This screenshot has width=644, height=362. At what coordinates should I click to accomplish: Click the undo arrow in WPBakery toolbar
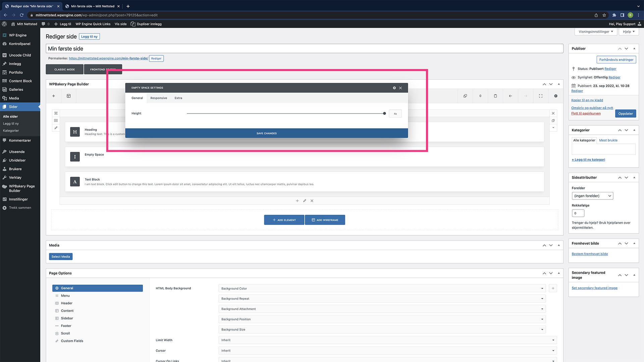[511, 96]
